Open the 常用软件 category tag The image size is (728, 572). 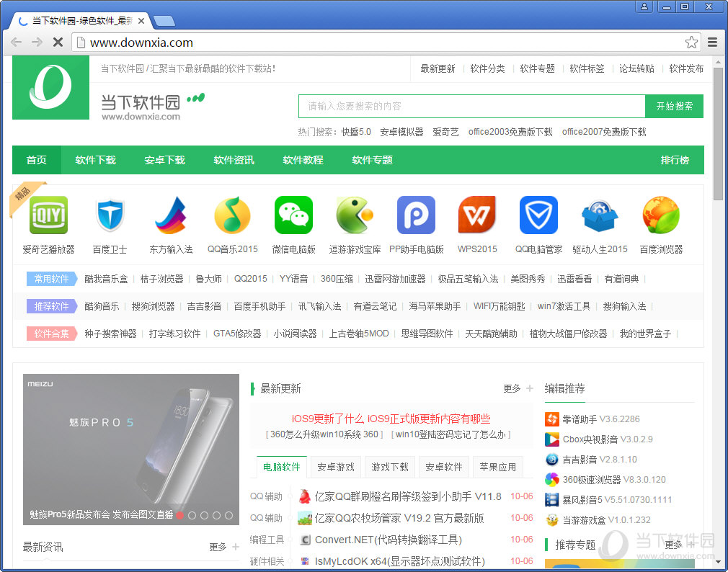(x=51, y=279)
